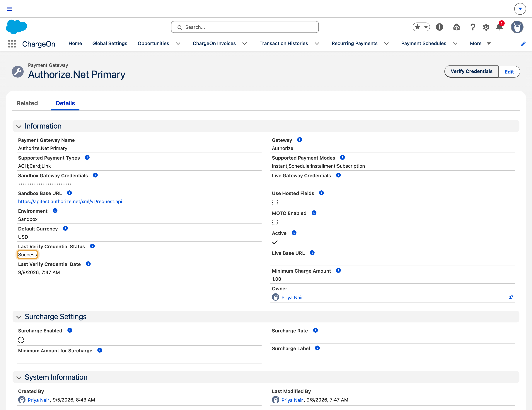Open Last Modified By Priya Nair link
This screenshot has height=410, width=532.
pos(292,400)
